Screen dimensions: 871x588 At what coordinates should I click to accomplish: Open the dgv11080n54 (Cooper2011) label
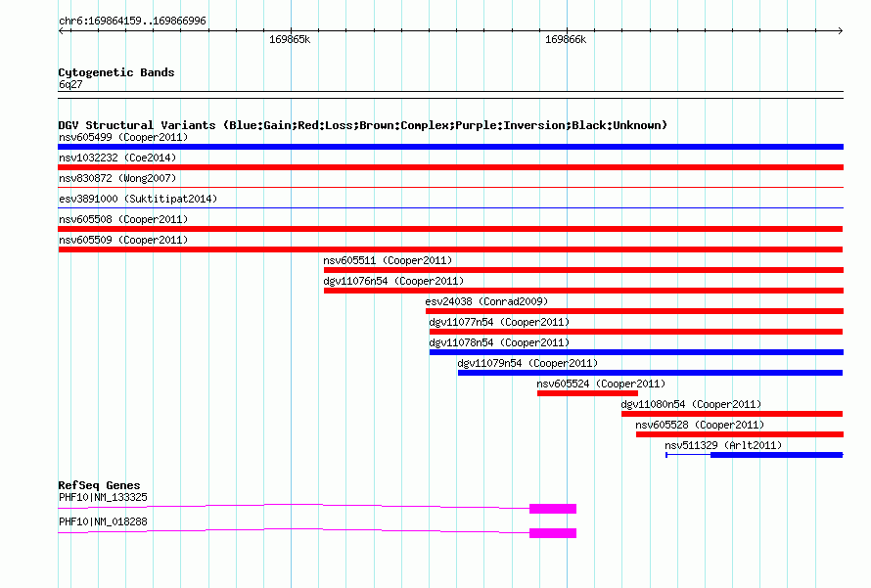(x=691, y=404)
